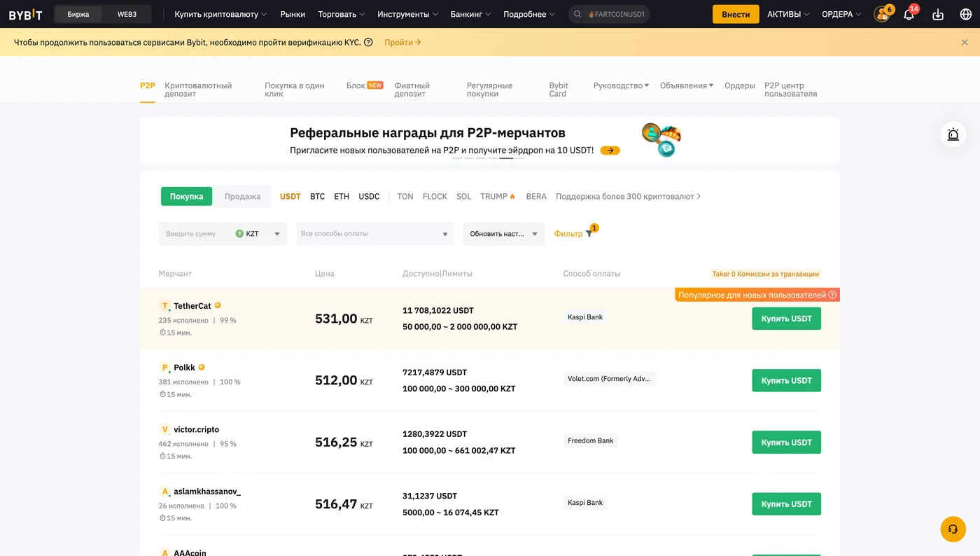Switch to Биржа mode
This screenshot has width=980, height=556.
click(78, 14)
